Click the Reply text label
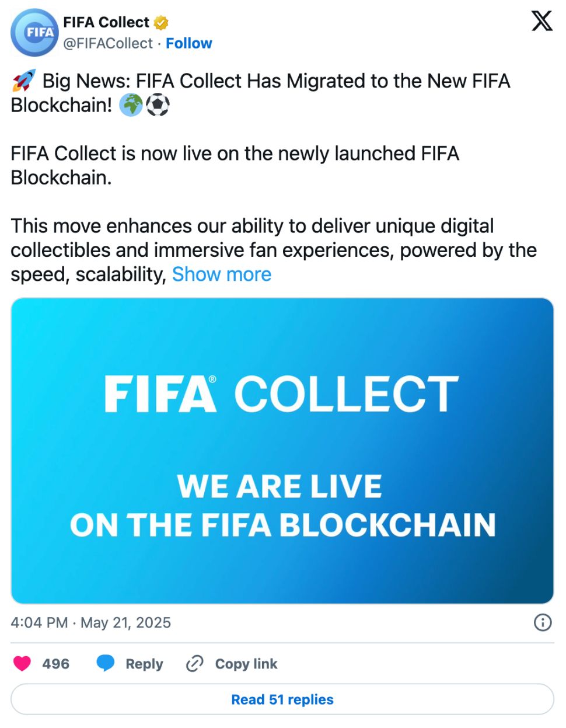The height and width of the screenshot is (728, 566). click(144, 664)
